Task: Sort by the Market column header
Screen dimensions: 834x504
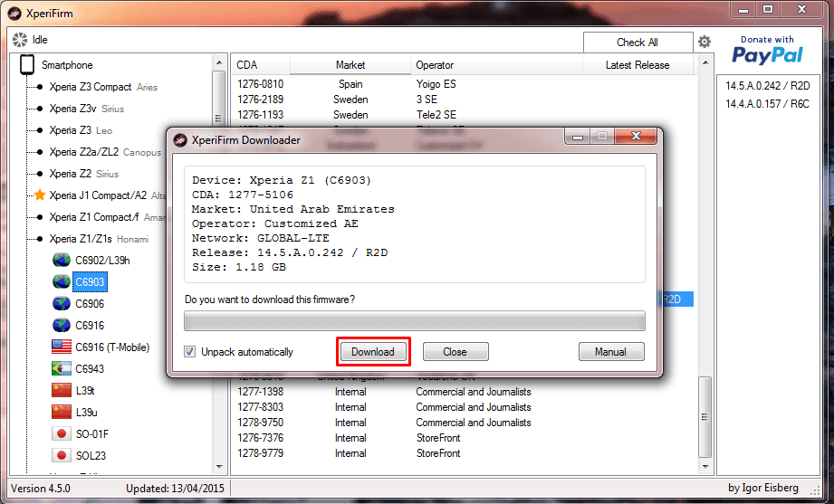Action: 350,65
